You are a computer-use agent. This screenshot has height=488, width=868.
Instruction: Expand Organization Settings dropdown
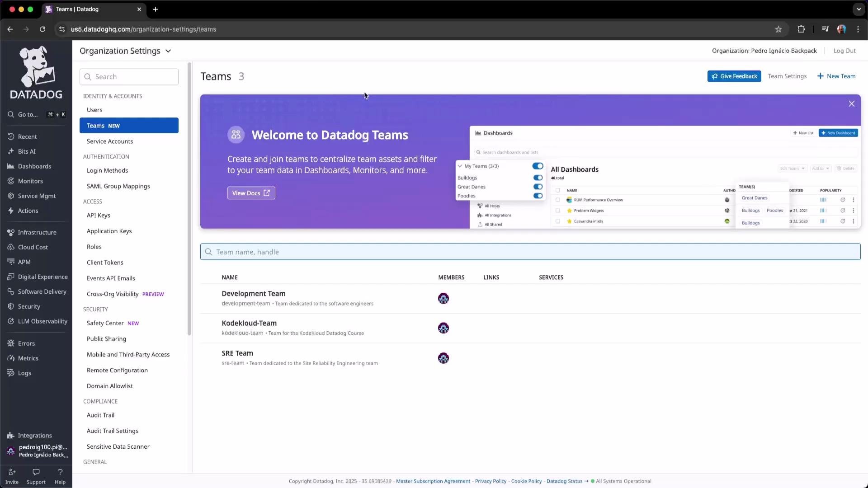125,51
